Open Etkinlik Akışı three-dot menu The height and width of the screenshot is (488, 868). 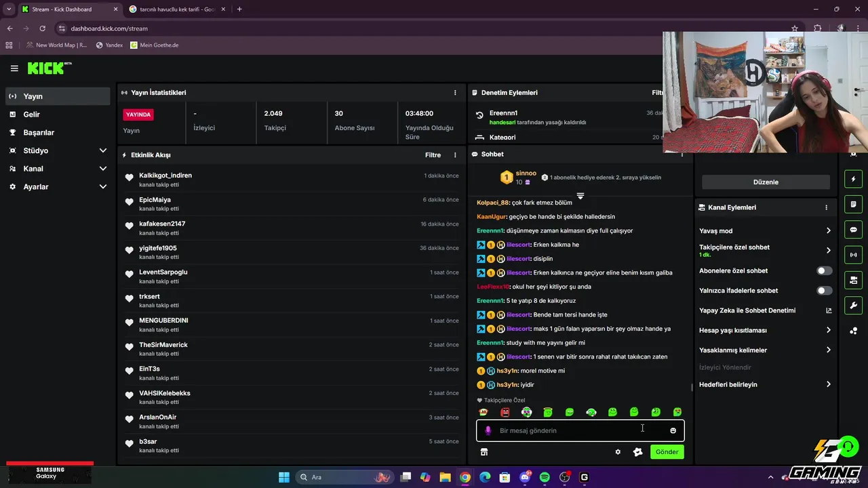pos(455,155)
